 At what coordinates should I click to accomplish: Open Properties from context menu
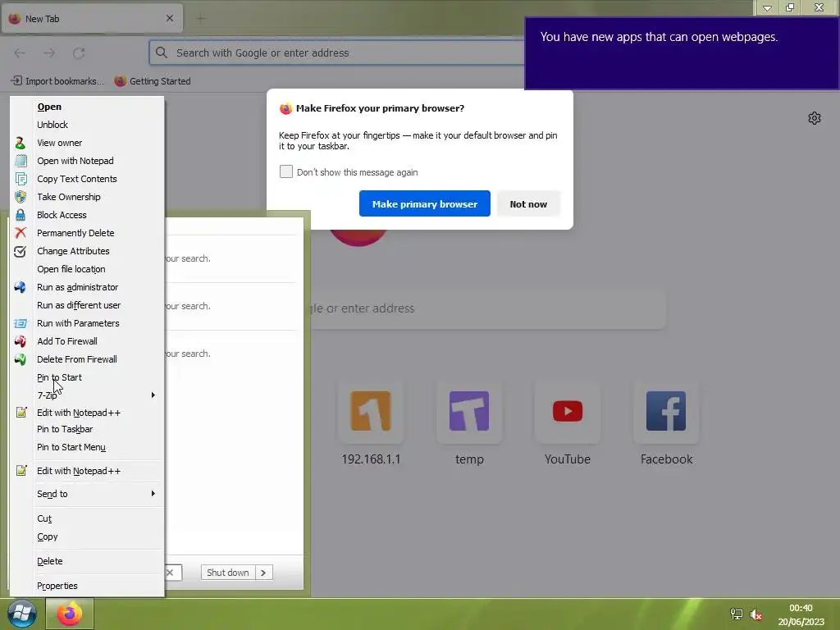[57, 586]
